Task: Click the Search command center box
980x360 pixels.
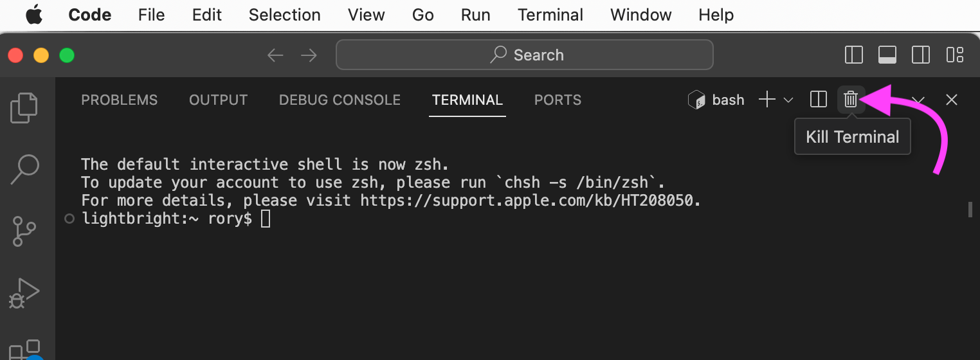Action: point(524,55)
